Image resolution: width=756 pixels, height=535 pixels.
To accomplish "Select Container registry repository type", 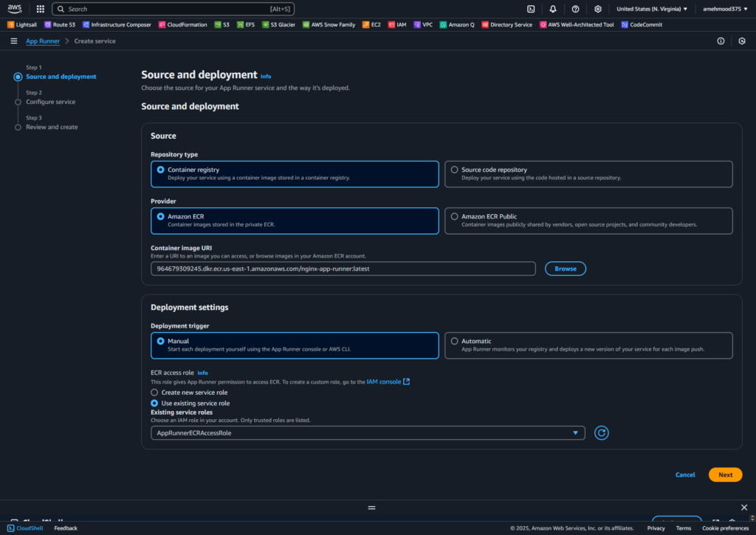I will click(295, 174).
